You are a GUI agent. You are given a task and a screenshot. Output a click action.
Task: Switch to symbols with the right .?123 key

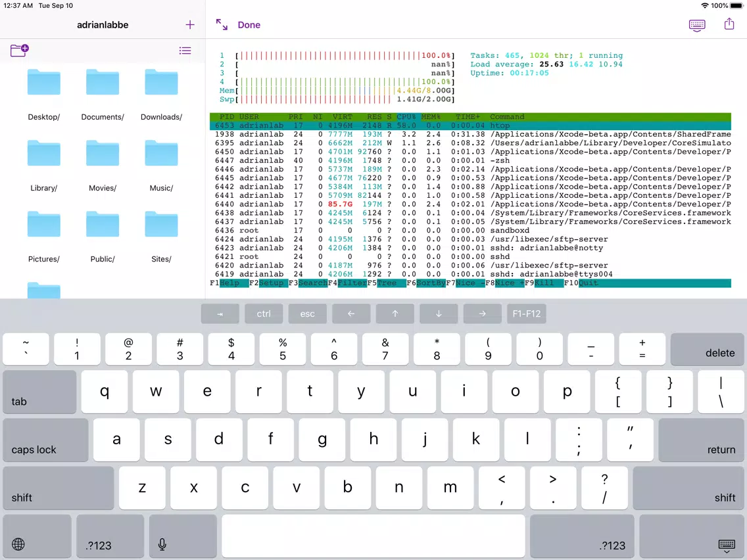582,536
